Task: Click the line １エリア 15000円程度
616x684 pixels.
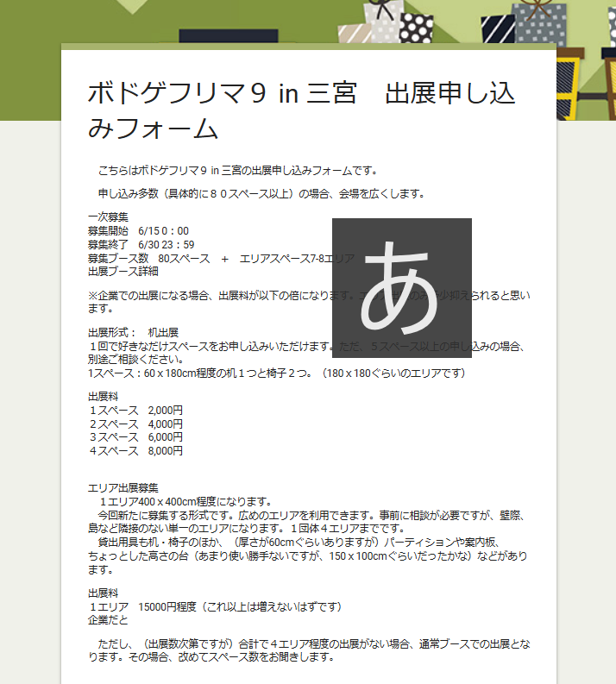Action: [x=215, y=606]
